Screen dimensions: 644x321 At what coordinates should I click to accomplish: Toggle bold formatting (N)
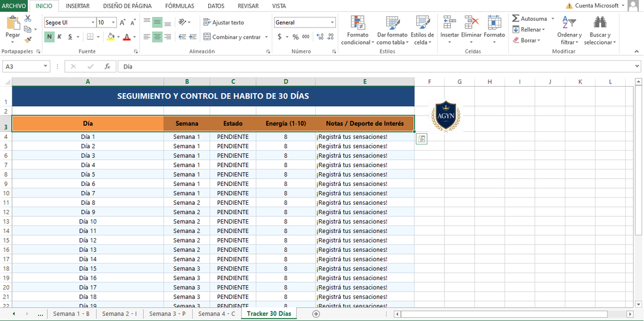(49, 37)
